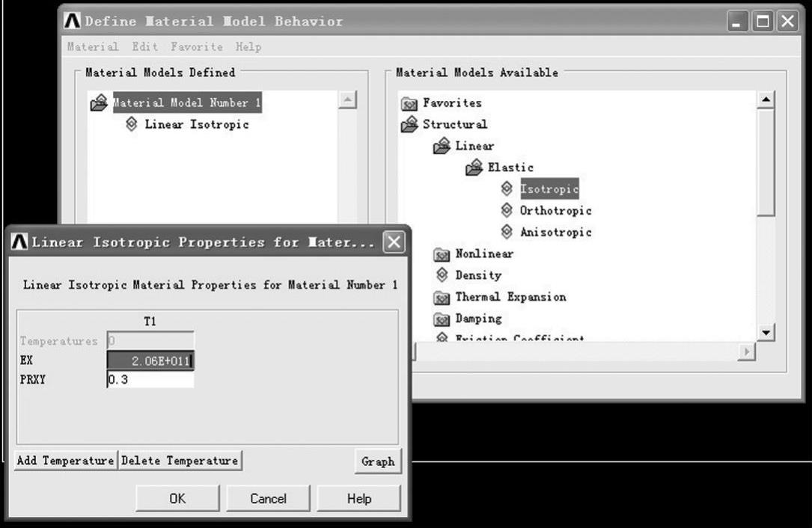Click the diamond icon beside Linear Isotropic
The height and width of the screenshot is (528, 812).
point(132,124)
